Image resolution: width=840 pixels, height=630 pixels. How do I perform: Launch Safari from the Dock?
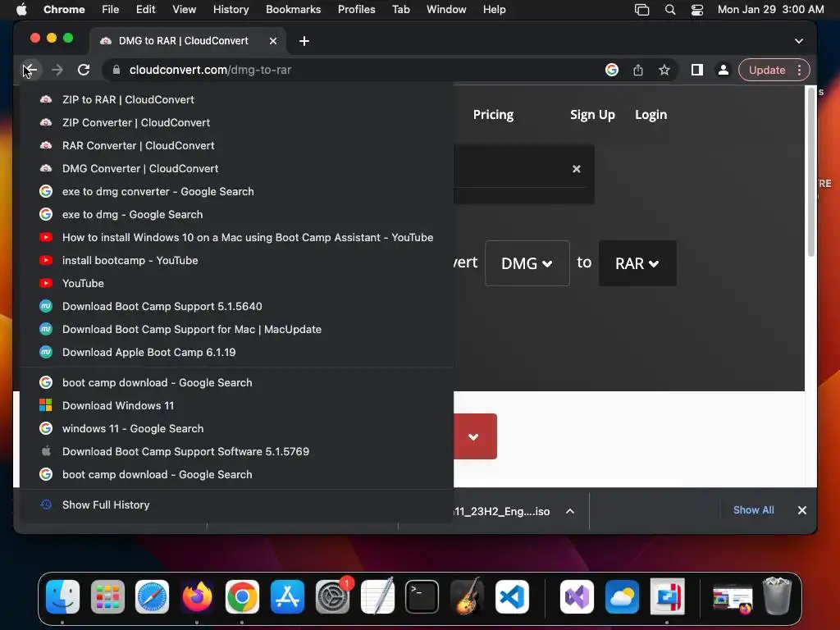[152, 596]
